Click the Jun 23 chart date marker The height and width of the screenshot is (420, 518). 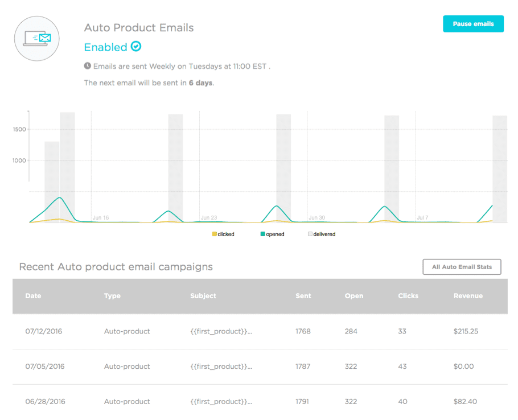(209, 218)
